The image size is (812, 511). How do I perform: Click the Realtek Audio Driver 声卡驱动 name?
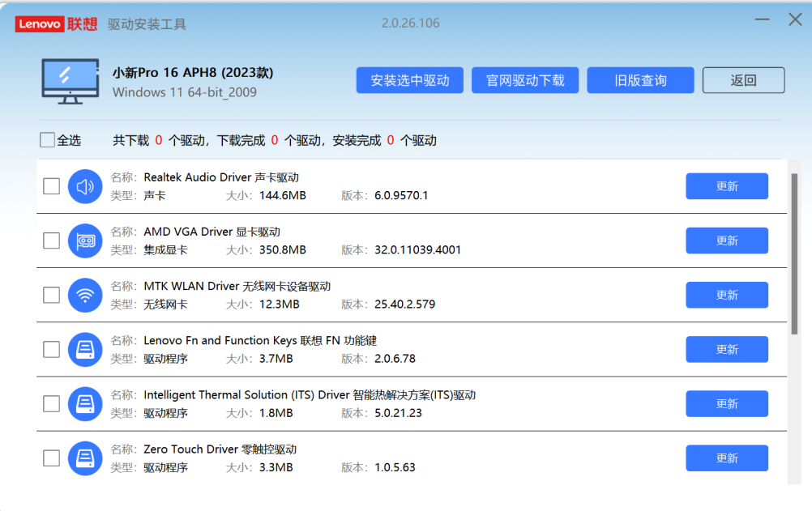coord(221,177)
